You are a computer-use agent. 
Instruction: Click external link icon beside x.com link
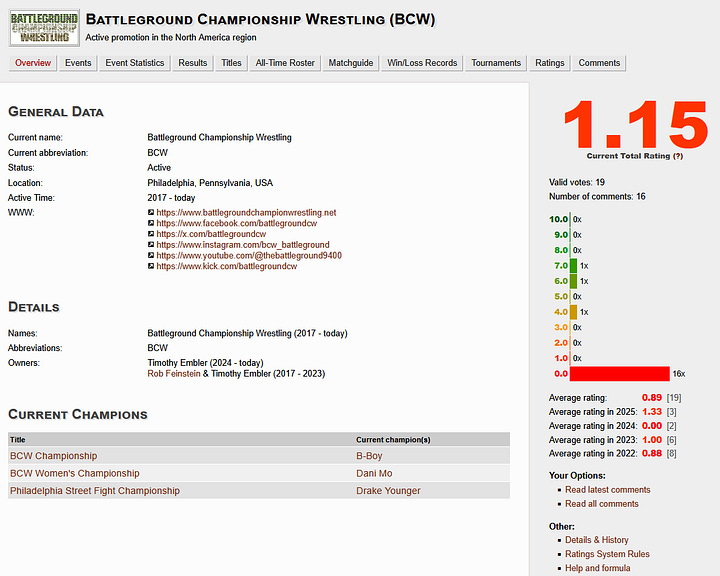151,234
